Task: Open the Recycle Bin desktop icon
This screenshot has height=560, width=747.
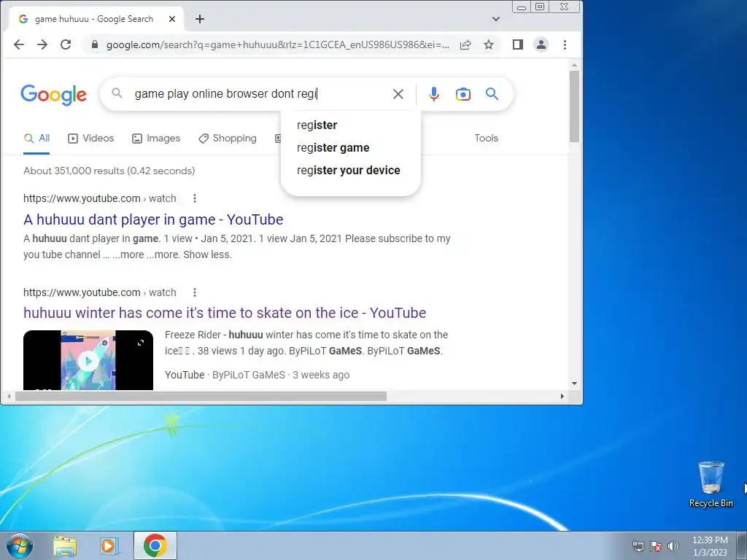Action: 711,484
